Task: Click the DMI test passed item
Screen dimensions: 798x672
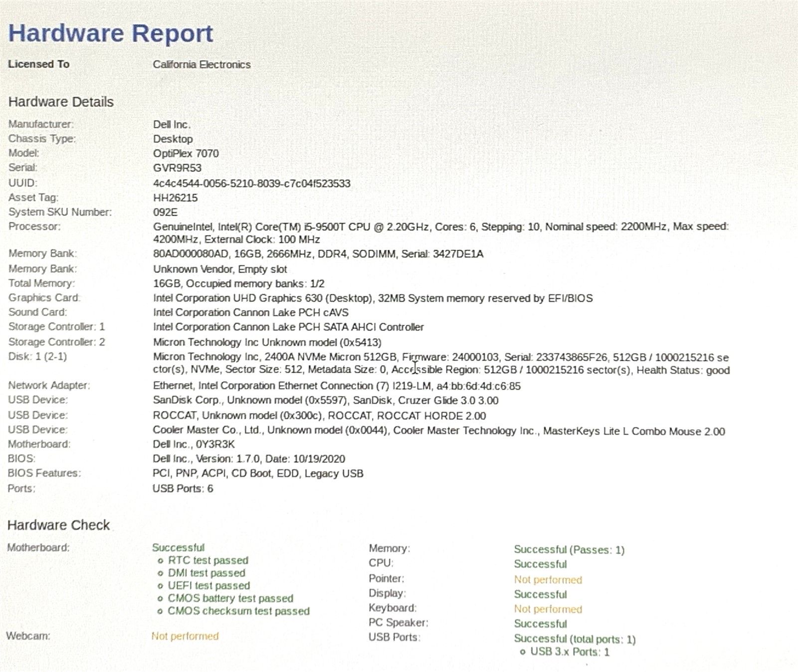Action: 206,573
